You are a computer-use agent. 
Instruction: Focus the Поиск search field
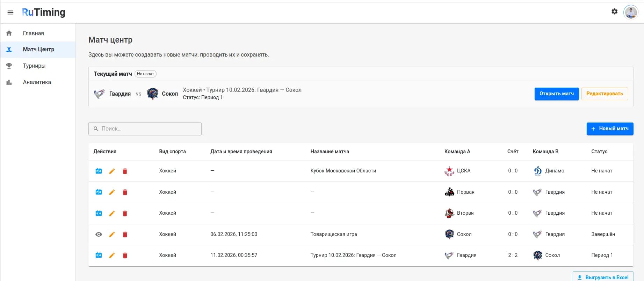click(x=145, y=129)
